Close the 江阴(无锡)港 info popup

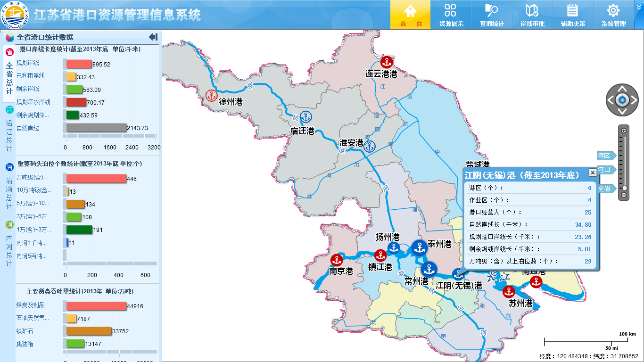593,173
